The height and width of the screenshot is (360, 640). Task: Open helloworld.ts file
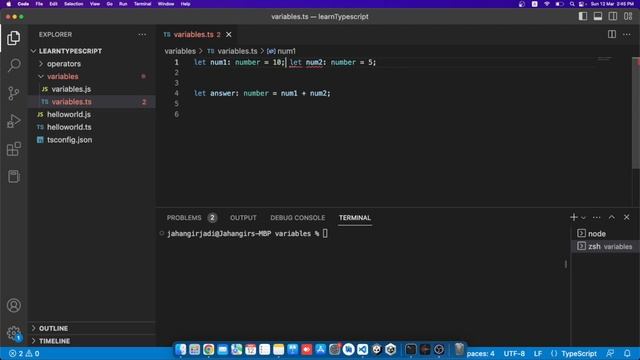pos(92,127)
